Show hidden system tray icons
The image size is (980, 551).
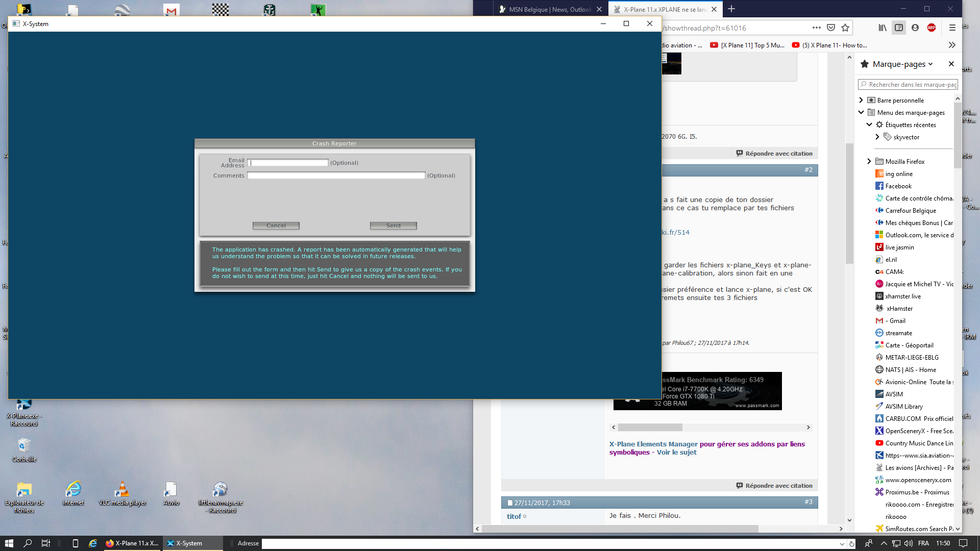tap(884, 543)
